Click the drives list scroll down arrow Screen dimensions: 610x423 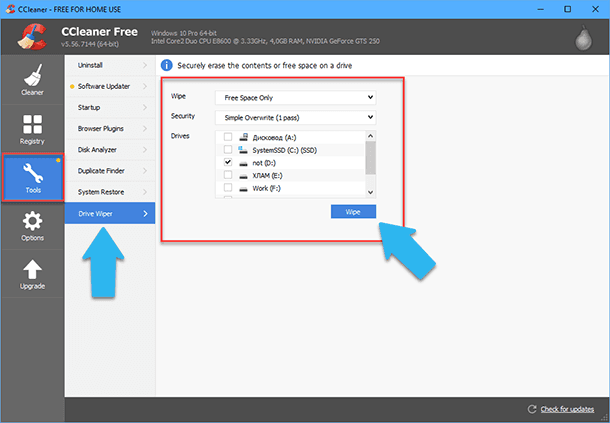tap(370, 192)
